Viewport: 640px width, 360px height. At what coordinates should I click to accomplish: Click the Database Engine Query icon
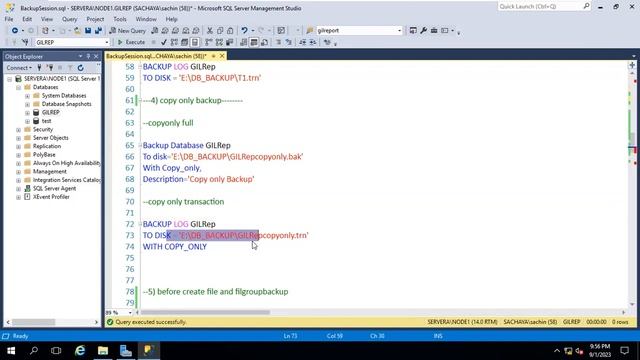pos(155,31)
